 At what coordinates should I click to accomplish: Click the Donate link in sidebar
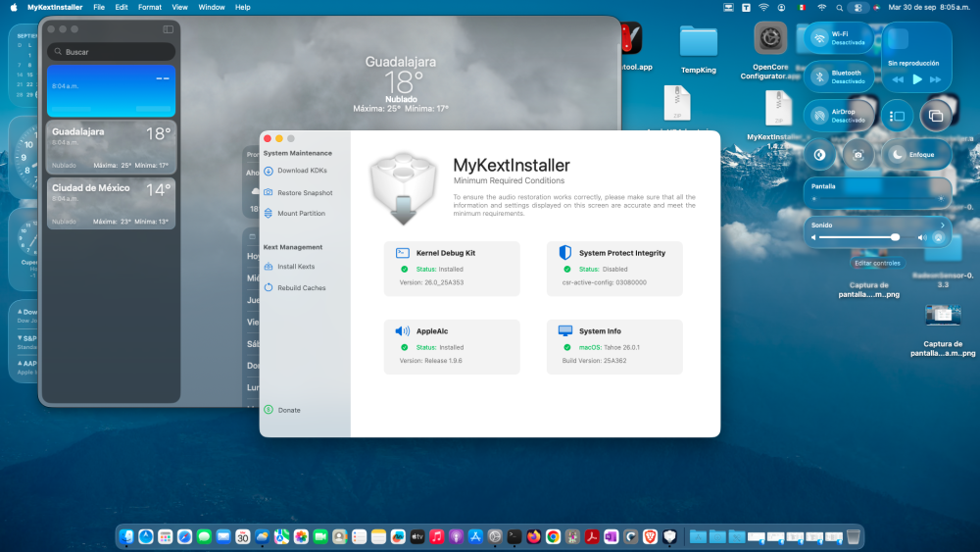[x=282, y=410]
